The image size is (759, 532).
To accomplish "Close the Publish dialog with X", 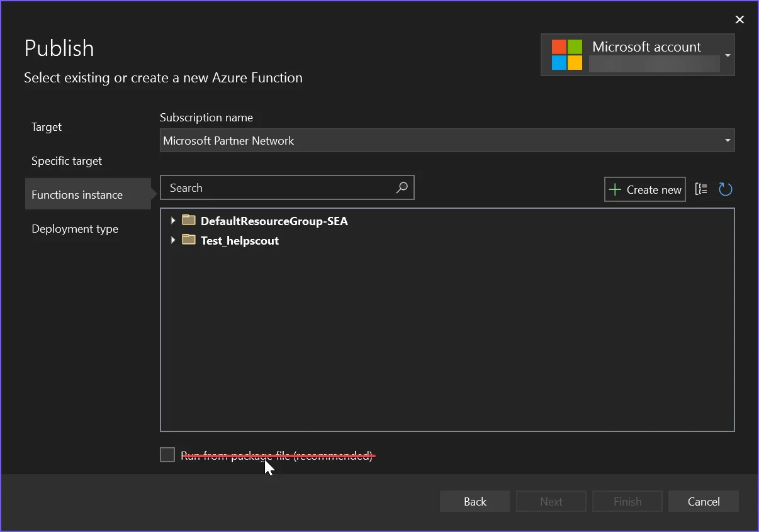I will coord(740,19).
